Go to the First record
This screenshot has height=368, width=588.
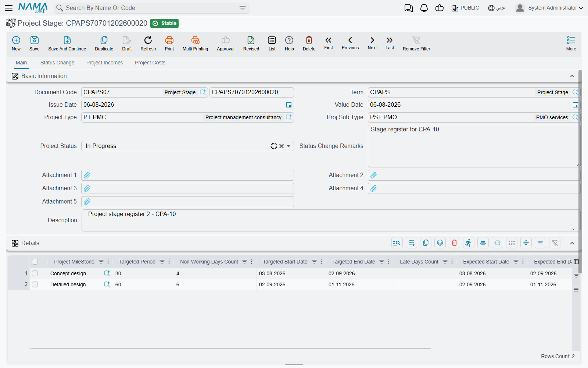329,43
